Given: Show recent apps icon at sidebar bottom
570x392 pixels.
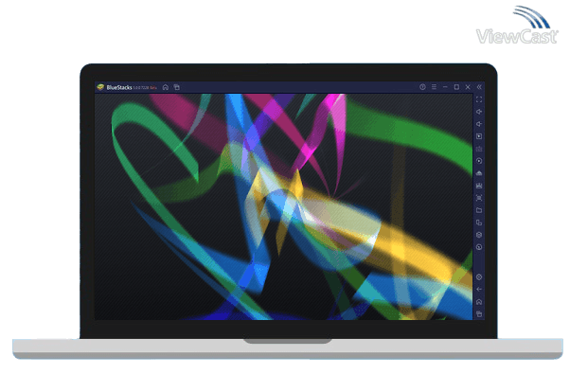Looking at the screenshot, I should pyautogui.click(x=479, y=313).
